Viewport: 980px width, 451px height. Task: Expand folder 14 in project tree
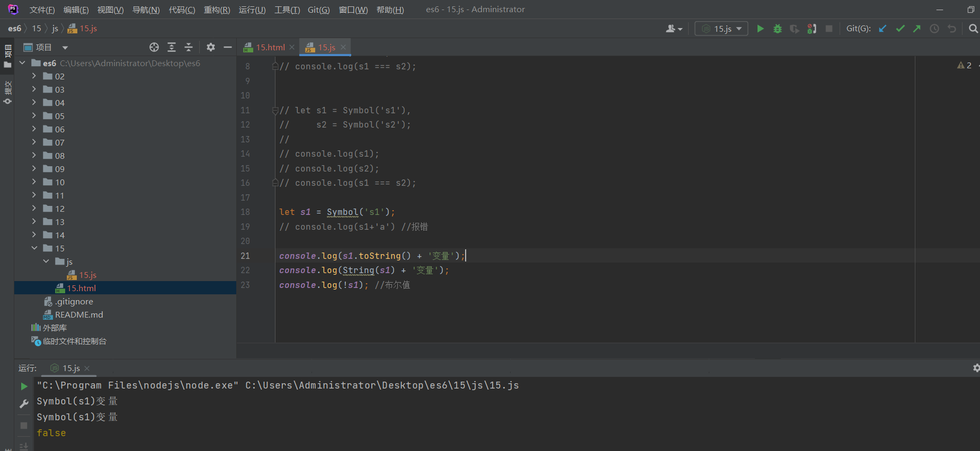(34, 235)
